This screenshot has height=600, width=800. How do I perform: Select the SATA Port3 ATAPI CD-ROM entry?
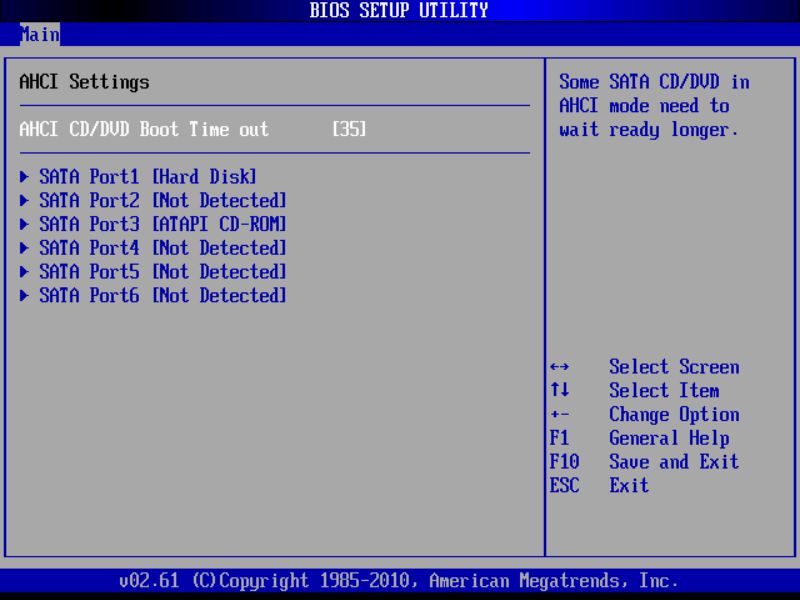point(150,224)
